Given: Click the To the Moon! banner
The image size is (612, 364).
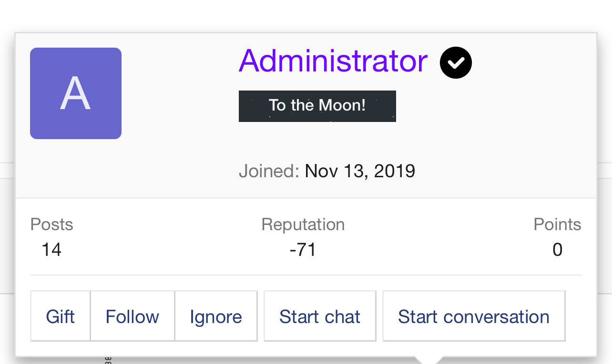Looking at the screenshot, I should 317,106.
